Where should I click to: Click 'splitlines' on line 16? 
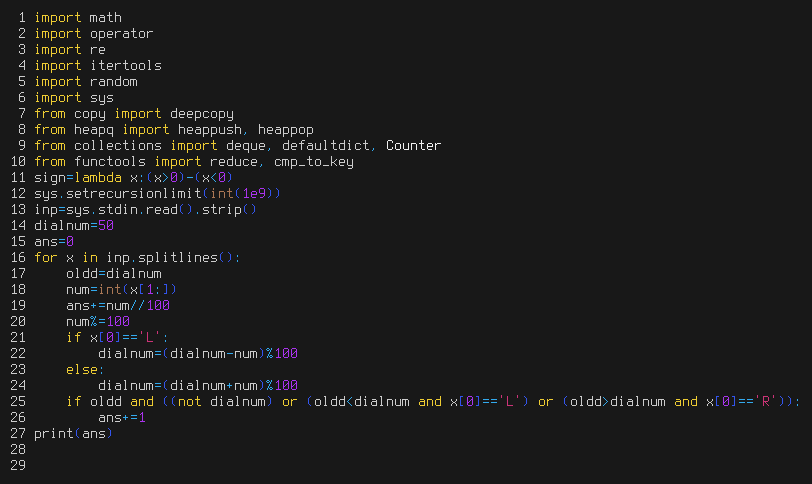coord(178,258)
